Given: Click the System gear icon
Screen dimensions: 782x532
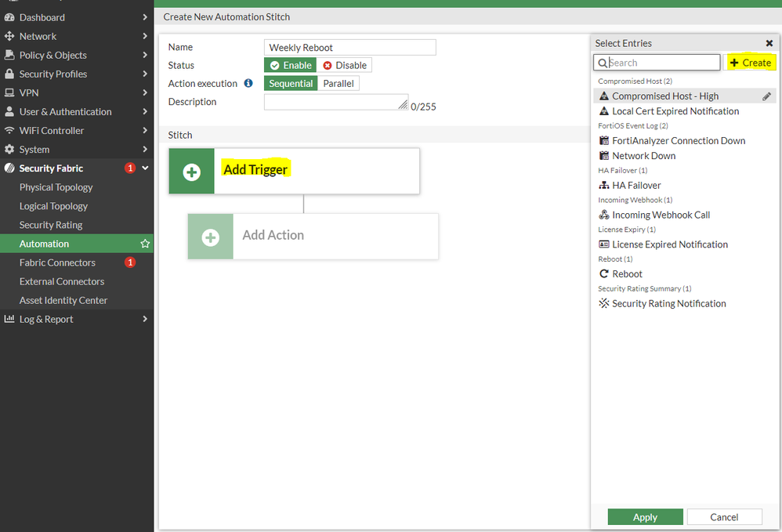Looking at the screenshot, I should click(x=9, y=149).
